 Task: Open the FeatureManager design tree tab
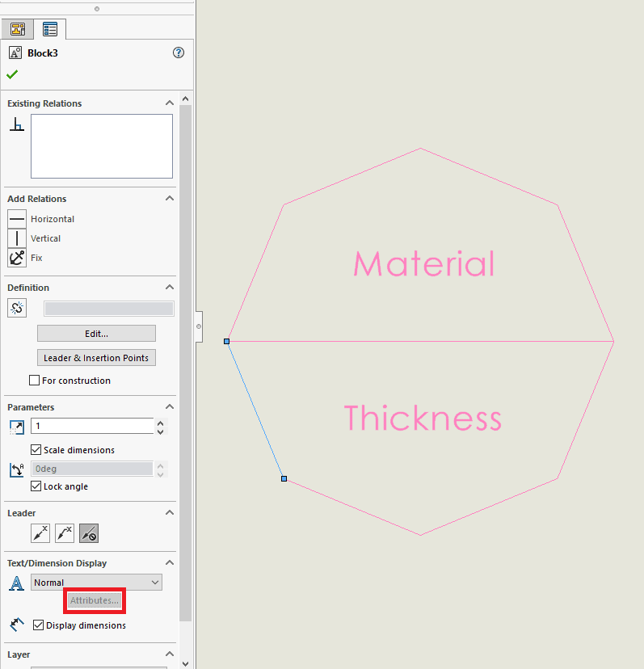click(x=18, y=29)
